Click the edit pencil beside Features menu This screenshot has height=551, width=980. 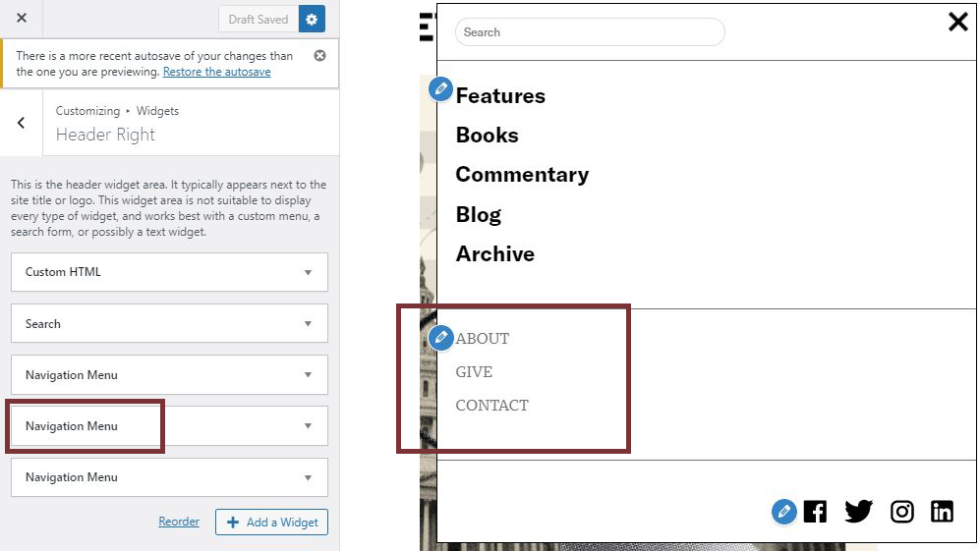441,89
